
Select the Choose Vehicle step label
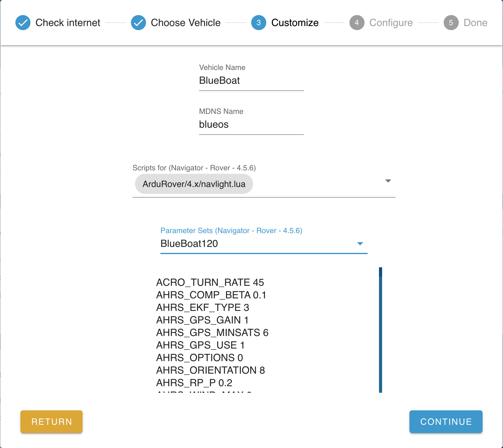tap(186, 23)
